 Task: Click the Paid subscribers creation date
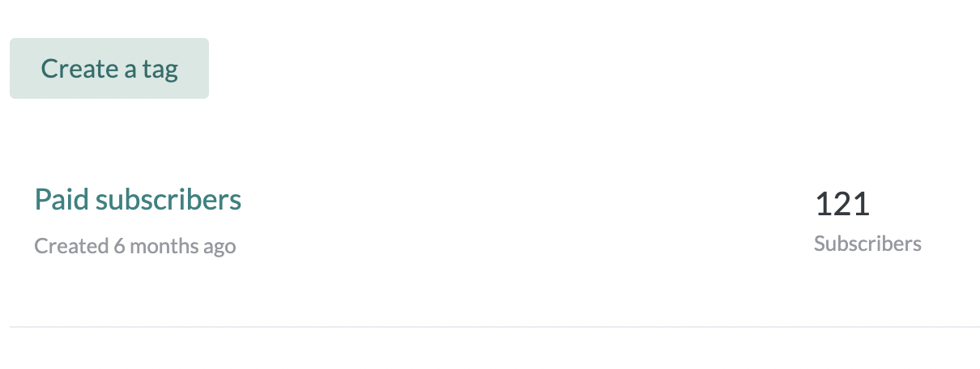point(135,246)
